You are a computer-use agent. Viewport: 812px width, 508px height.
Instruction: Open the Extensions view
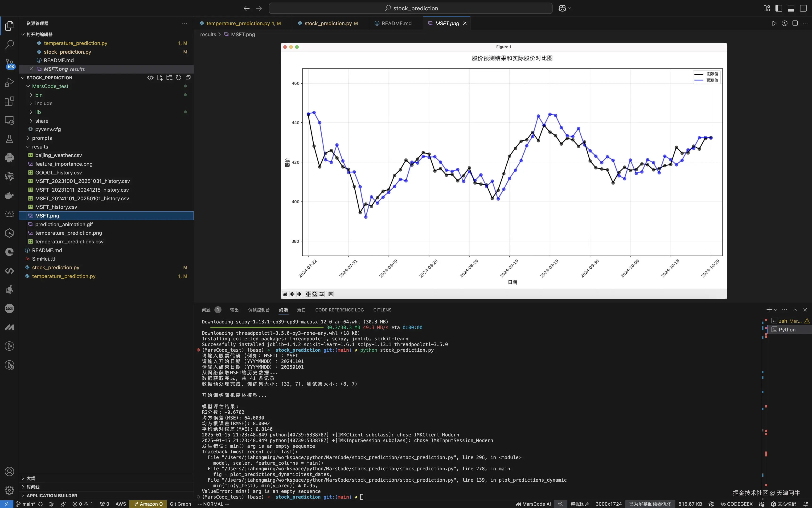point(9,101)
